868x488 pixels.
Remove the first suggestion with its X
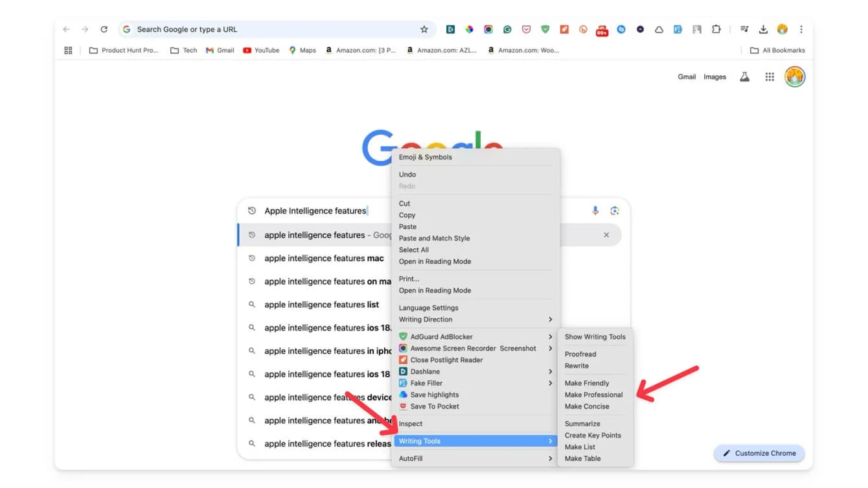tap(606, 235)
